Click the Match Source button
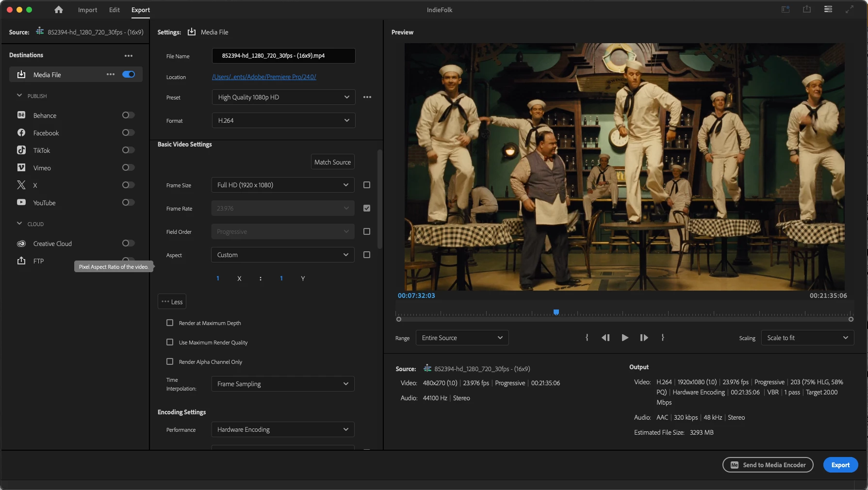Image resolution: width=868 pixels, height=490 pixels. pyautogui.click(x=332, y=162)
